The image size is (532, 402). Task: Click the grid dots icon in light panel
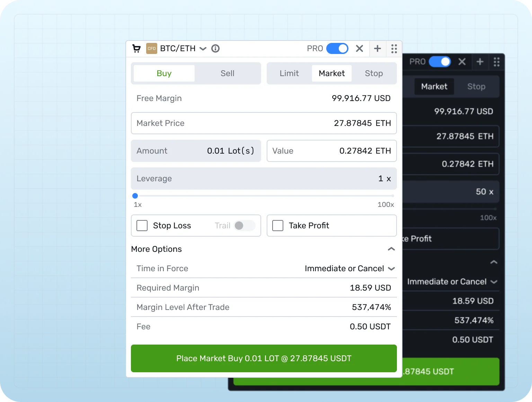coord(394,49)
